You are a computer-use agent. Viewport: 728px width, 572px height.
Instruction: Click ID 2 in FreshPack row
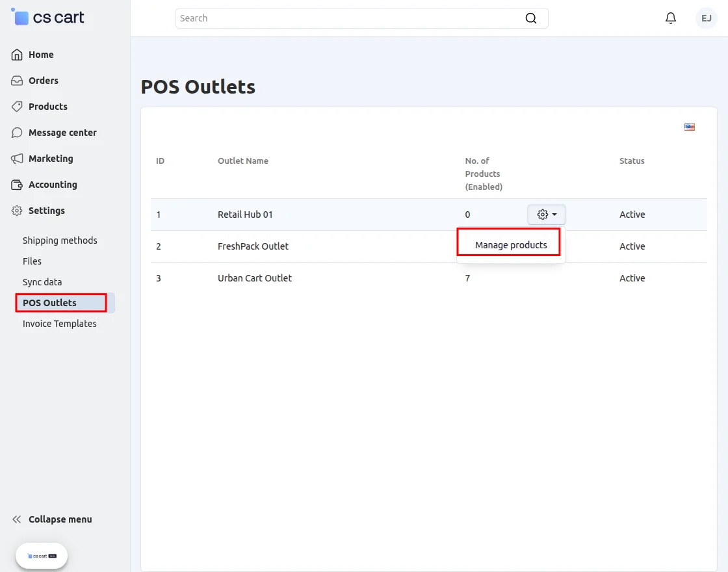pyautogui.click(x=159, y=246)
